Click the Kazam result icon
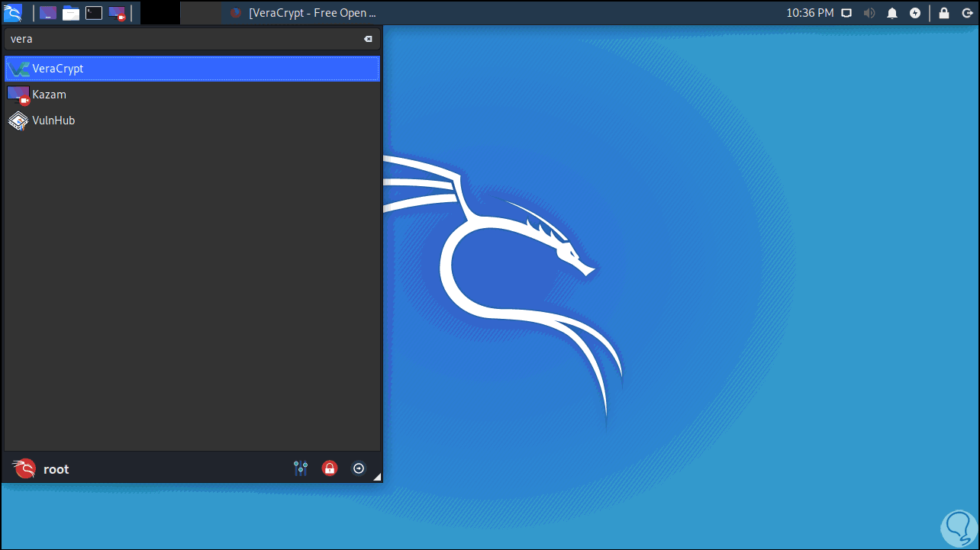 click(18, 95)
